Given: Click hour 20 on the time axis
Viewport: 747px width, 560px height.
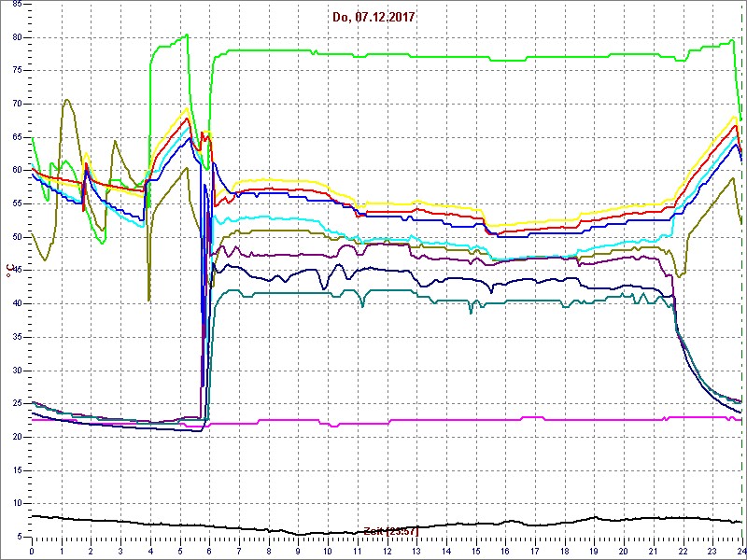Looking at the screenshot, I should (623, 551).
